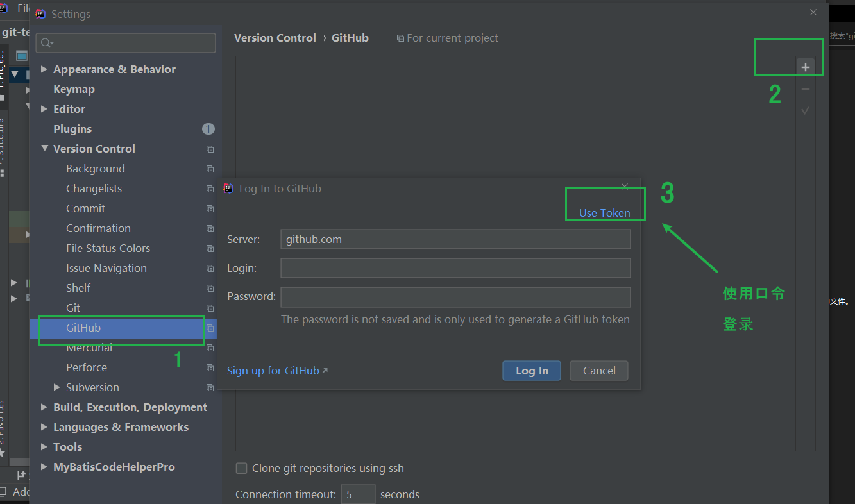Close the Log In to GitHub dialog

[625, 187]
